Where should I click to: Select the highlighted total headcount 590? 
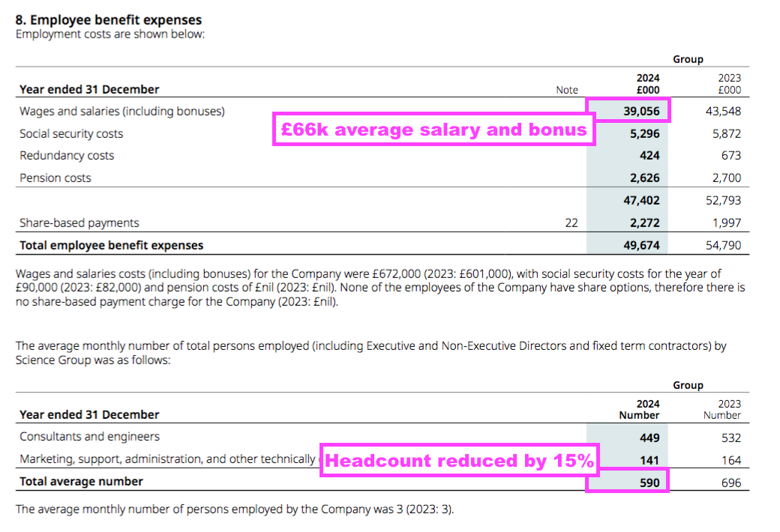649,483
